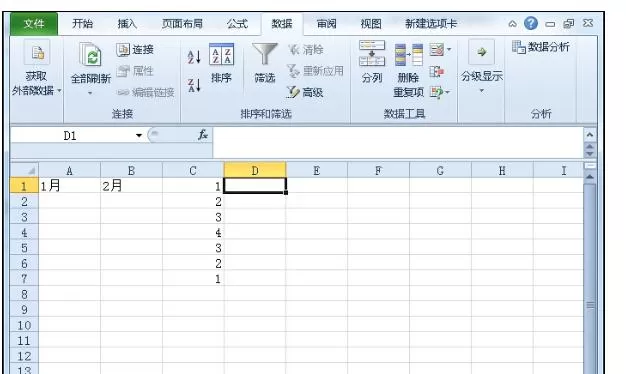Select column H header
Screen dimensions: 626x374
(x=502, y=170)
